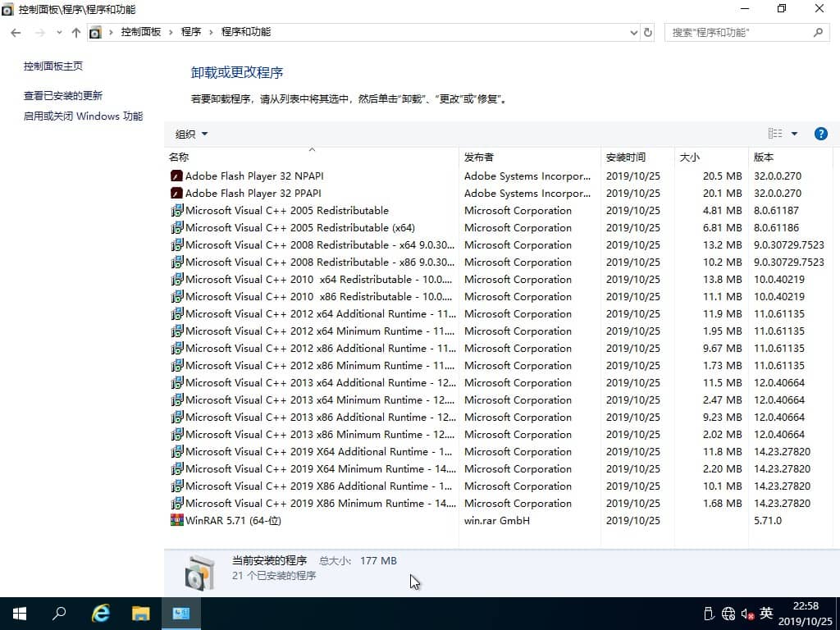
Task: Click icon of 2013 x86 Additional Runtime
Action: pos(177,416)
